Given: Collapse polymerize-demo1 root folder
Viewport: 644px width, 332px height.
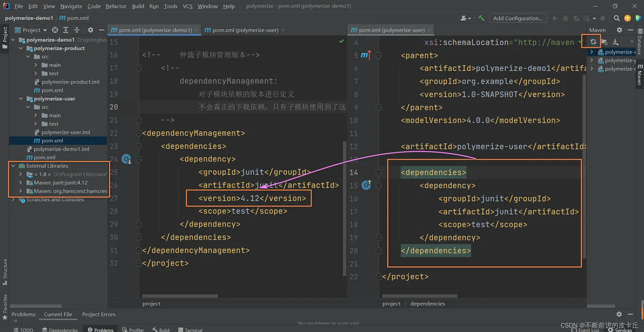Looking at the screenshot, I should coord(13,40).
